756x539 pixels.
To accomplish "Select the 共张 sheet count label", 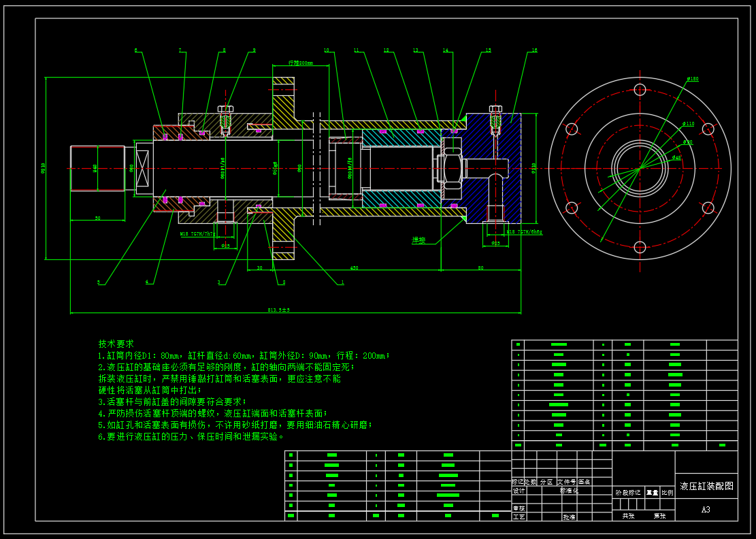I will pos(628,516).
